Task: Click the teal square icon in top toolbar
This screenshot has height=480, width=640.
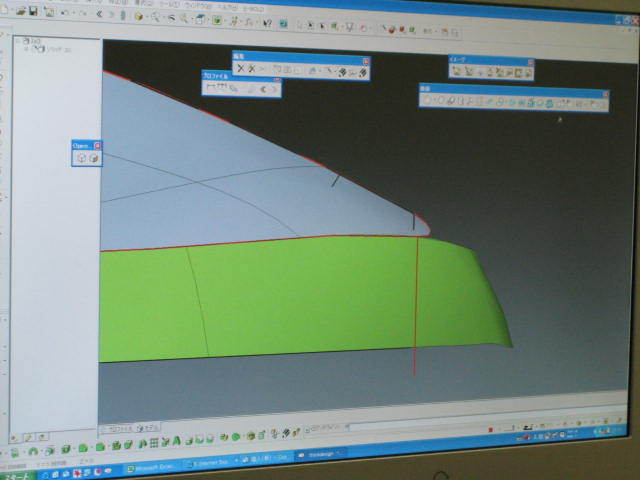Action: [283, 24]
